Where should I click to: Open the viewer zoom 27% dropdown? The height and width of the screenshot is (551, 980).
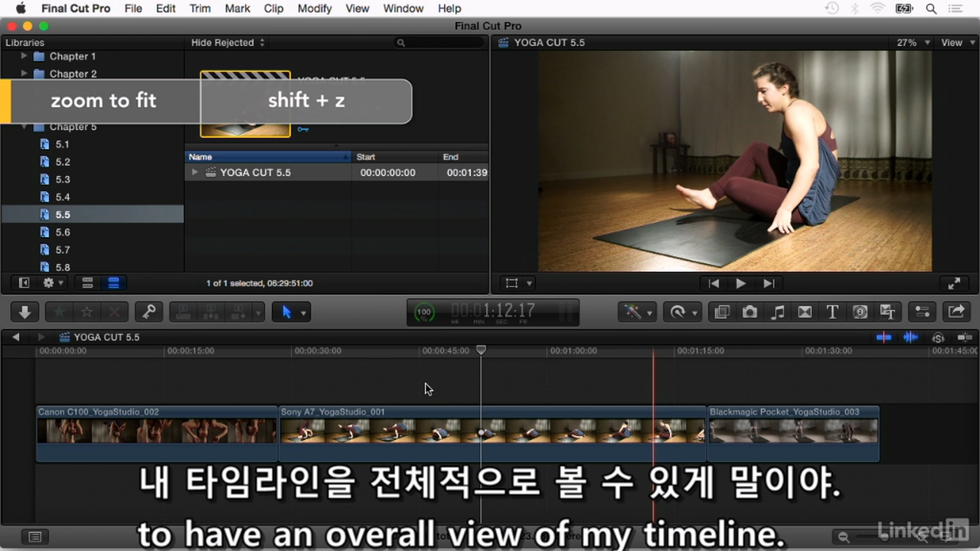pos(913,43)
